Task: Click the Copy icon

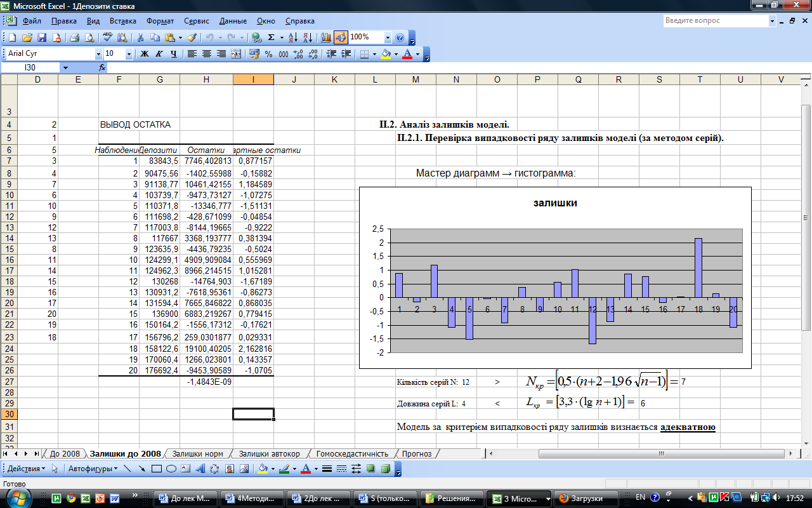Action: click(x=155, y=37)
